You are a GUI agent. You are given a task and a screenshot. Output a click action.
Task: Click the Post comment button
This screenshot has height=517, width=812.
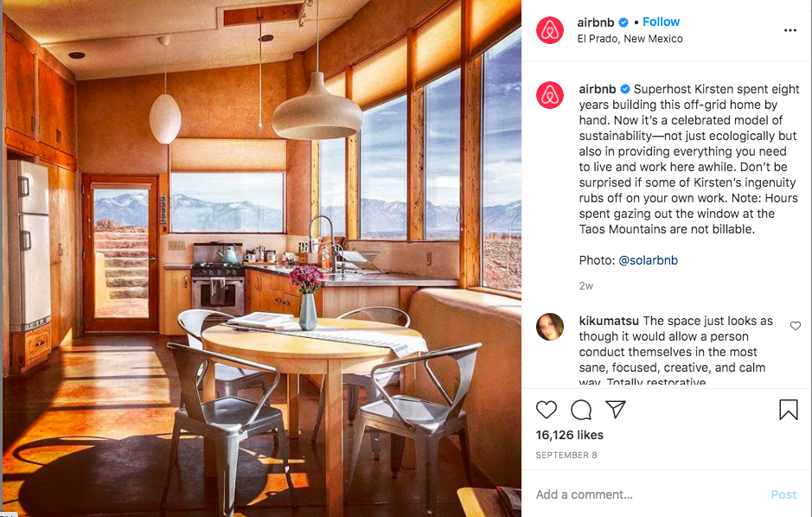point(783,495)
